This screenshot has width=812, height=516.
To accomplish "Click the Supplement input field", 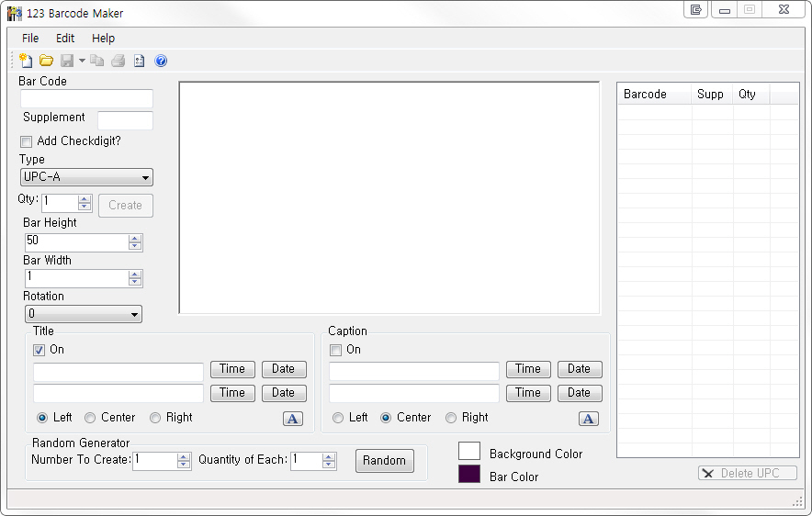I will (x=125, y=120).
